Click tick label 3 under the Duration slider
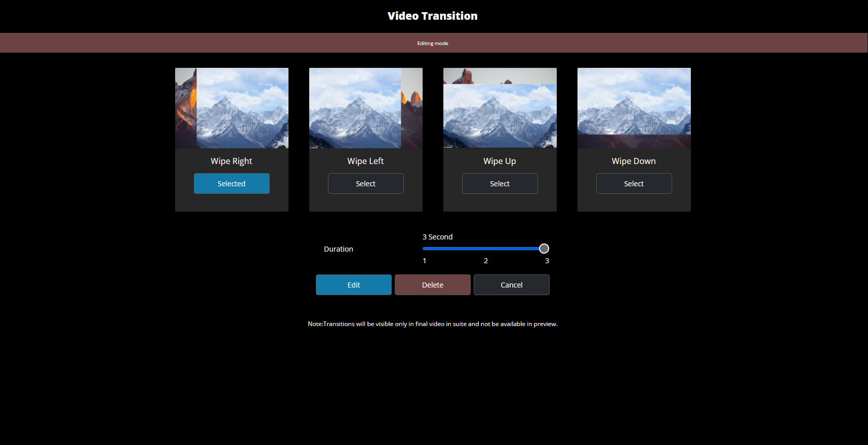Image resolution: width=868 pixels, height=445 pixels. point(547,261)
